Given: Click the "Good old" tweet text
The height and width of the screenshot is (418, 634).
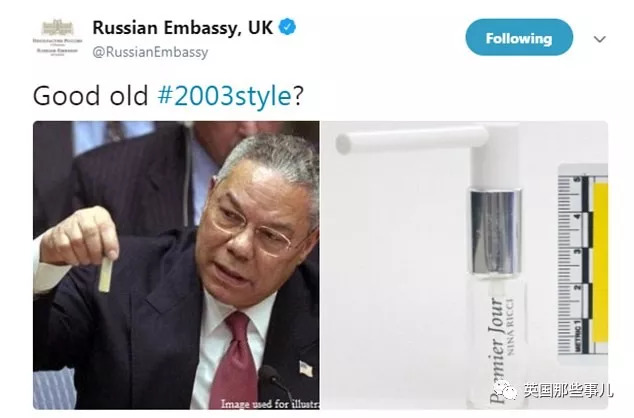Looking at the screenshot, I should 91,96.
